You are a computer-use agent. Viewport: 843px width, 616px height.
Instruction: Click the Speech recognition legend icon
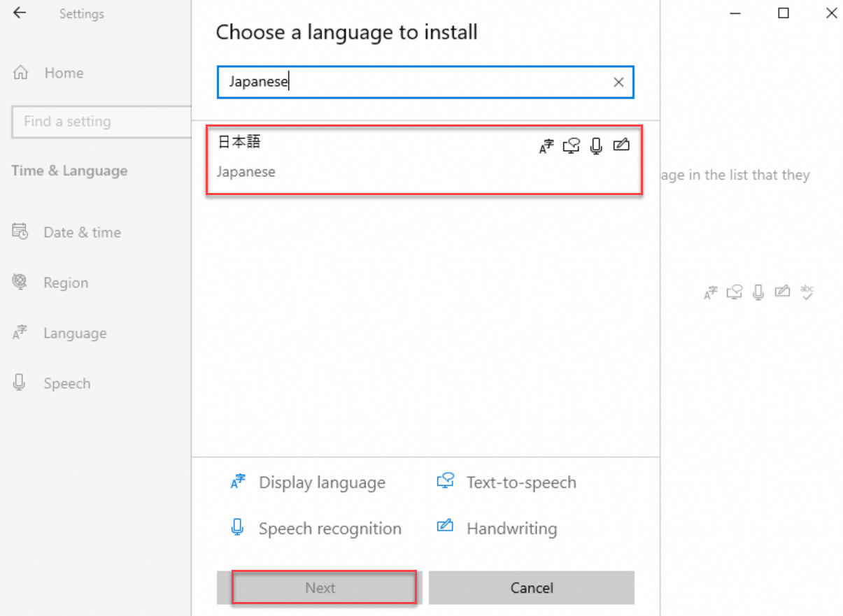[x=238, y=528]
